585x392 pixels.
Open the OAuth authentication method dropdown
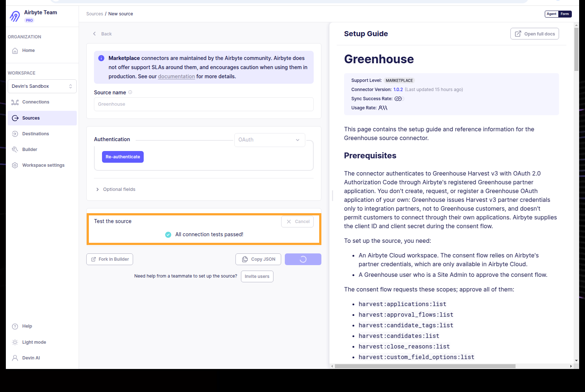click(x=270, y=140)
